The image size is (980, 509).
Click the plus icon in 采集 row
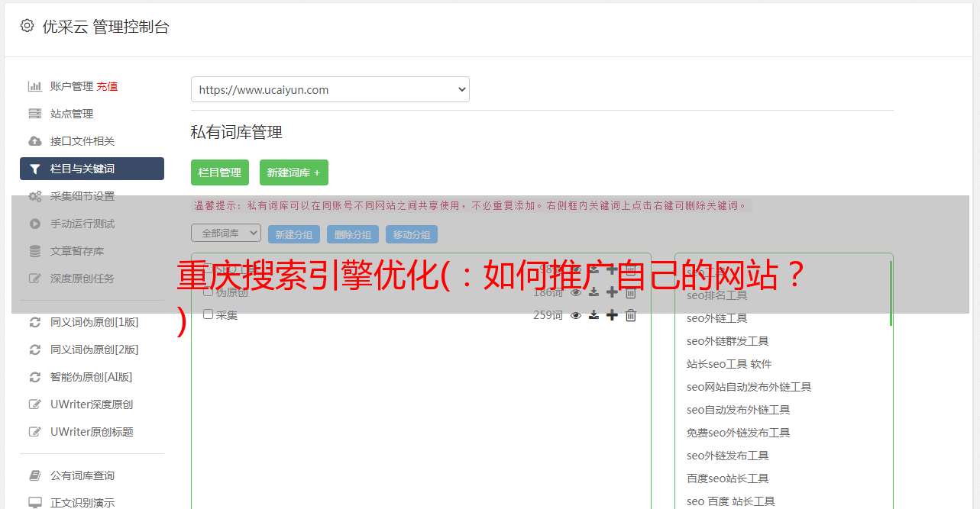click(x=612, y=315)
